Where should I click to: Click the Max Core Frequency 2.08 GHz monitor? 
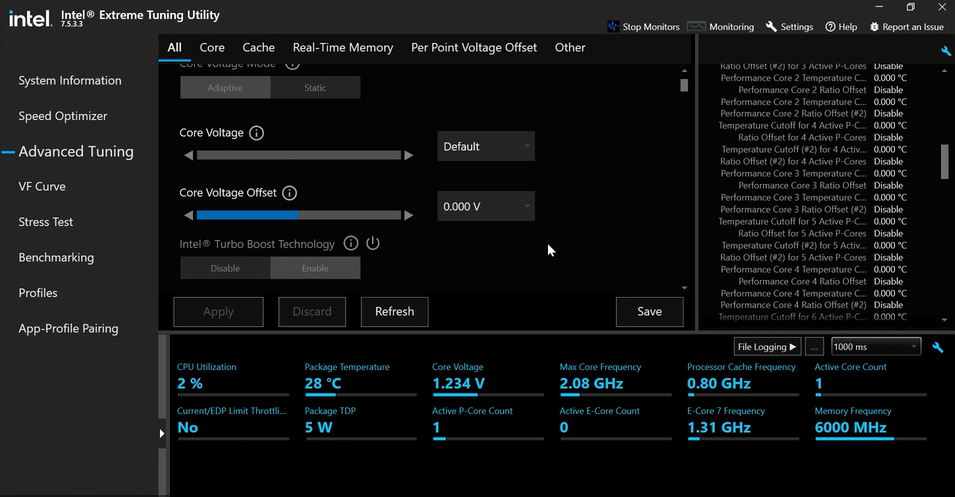(x=615, y=378)
